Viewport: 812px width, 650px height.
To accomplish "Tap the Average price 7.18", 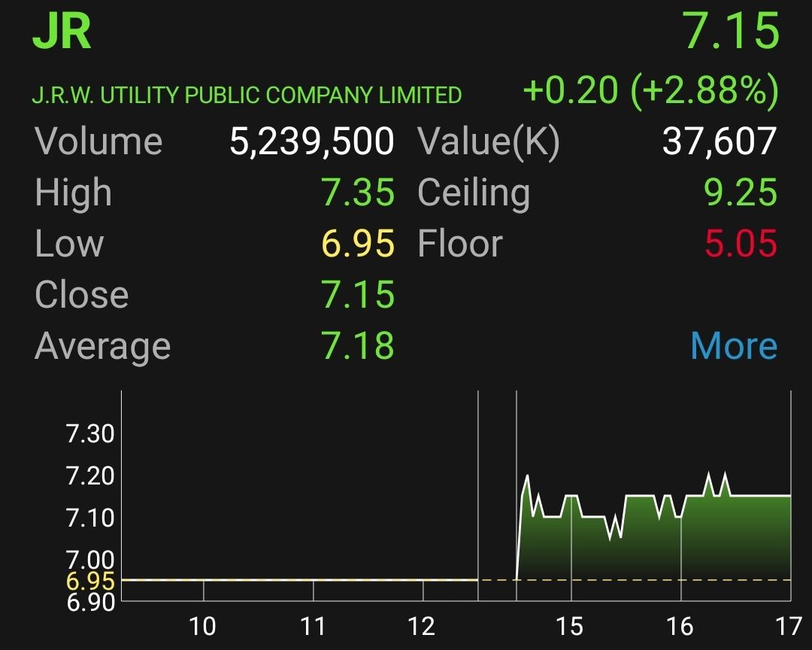I will pos(358,345).
